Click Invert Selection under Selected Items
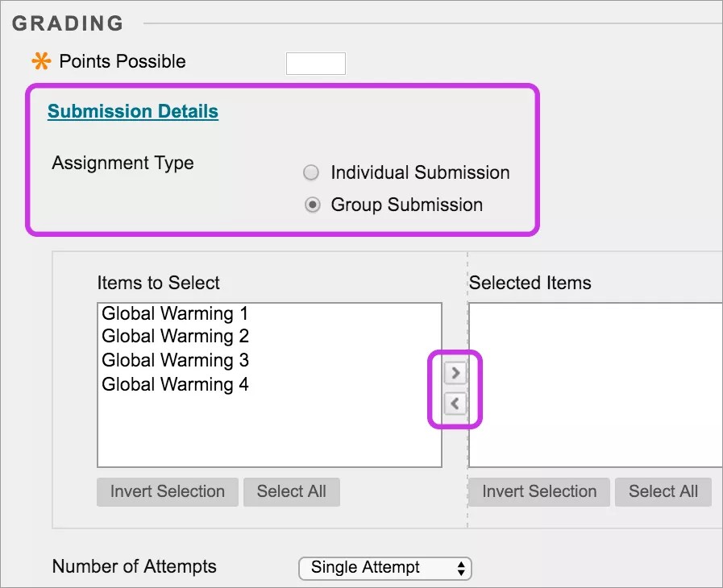This screenshot has width=723, height=588. [538, 491]
